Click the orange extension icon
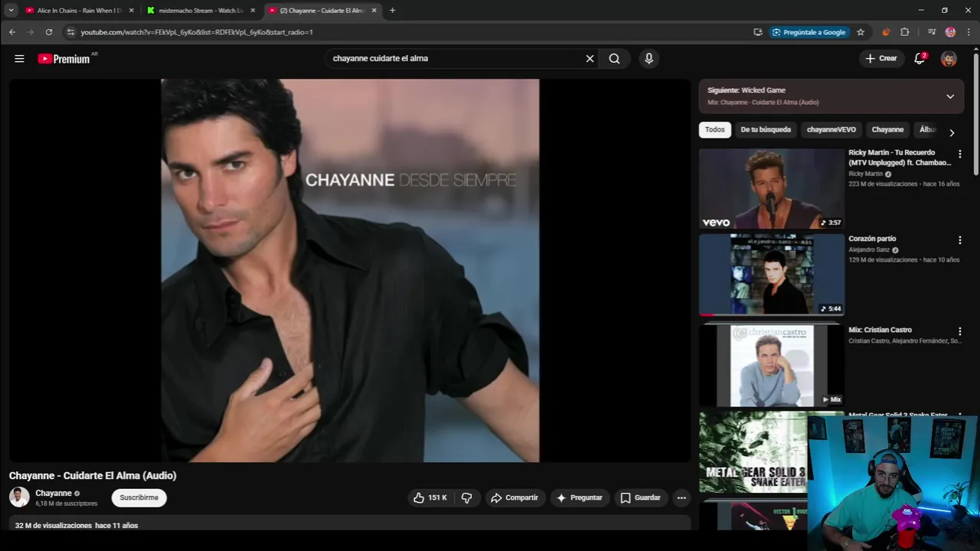 (x=886, y=32)
